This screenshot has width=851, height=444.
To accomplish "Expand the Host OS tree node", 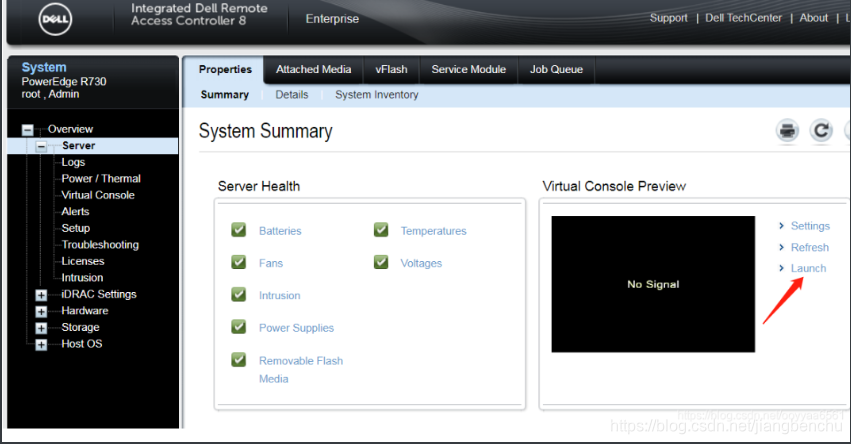I will point(41,345).
